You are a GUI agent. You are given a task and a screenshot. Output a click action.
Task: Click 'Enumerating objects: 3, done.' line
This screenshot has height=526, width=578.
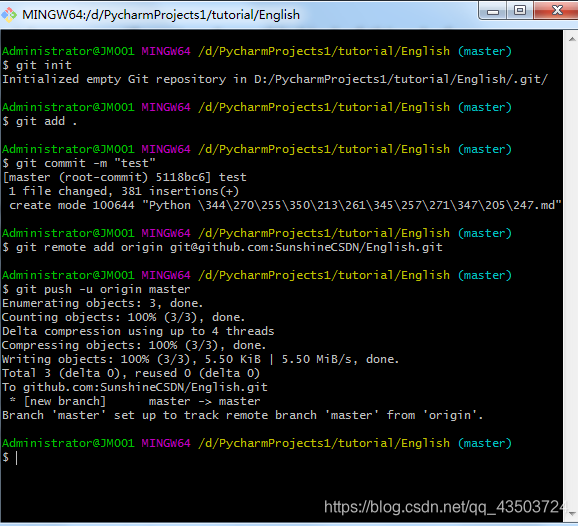102,303
